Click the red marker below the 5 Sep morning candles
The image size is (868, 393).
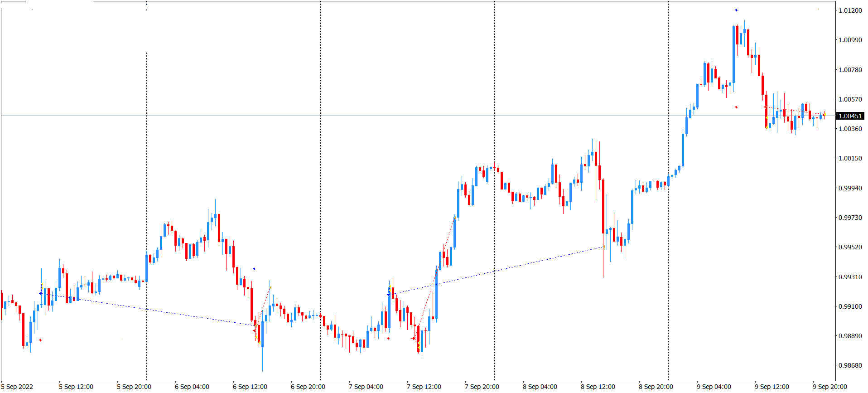(40, 340)
